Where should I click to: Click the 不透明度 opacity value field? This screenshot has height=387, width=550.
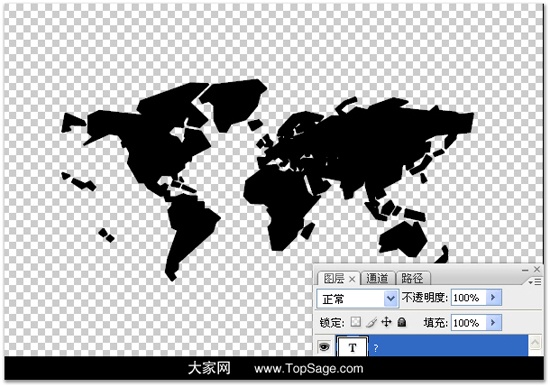click(469, 298)
